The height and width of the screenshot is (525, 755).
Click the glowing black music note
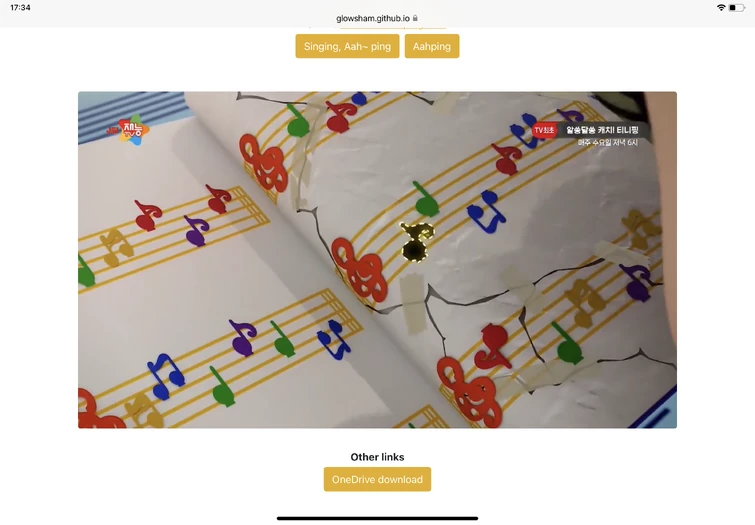(417, 242)
